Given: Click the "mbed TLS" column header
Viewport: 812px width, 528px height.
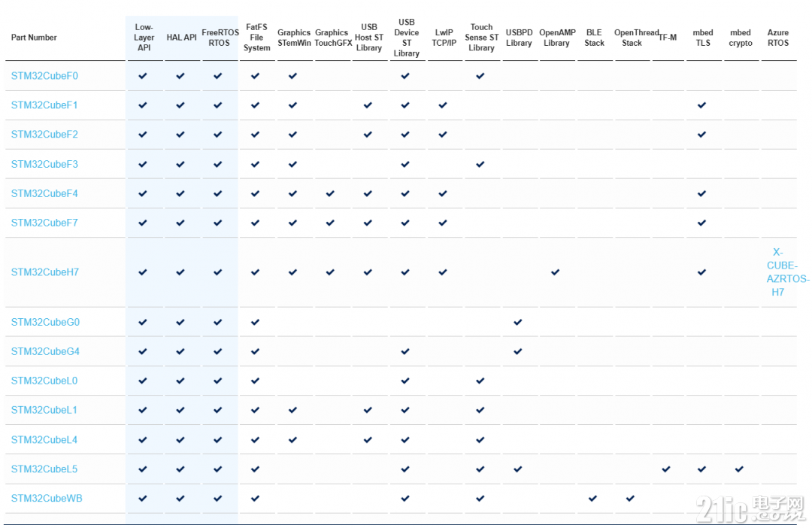Looking at the screenshot, I should click(703, 38).
